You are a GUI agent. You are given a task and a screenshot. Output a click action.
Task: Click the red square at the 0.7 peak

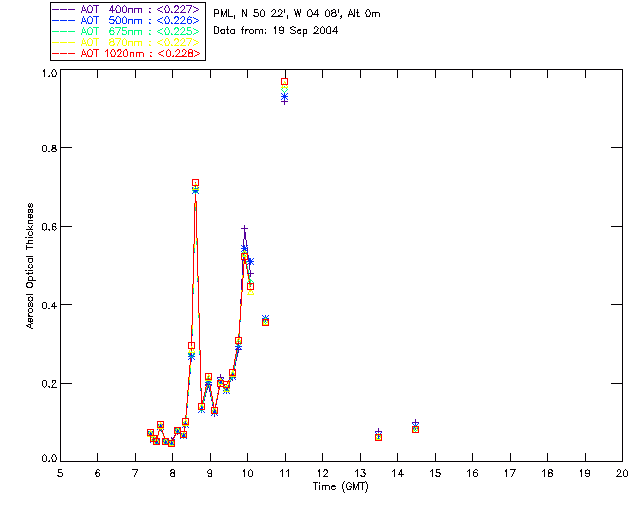(196, 183)
